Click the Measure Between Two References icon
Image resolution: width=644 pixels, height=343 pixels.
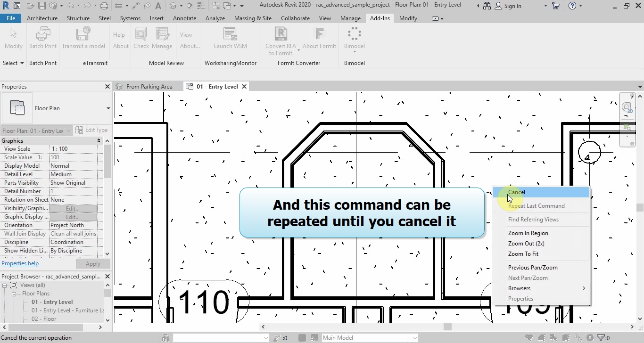118,6
